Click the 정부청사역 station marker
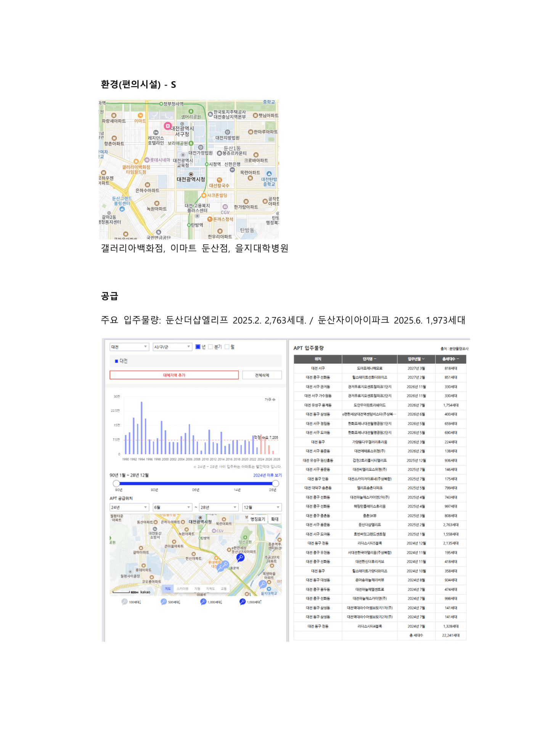This screenshot has height=756, width=535. pos(161,104)
